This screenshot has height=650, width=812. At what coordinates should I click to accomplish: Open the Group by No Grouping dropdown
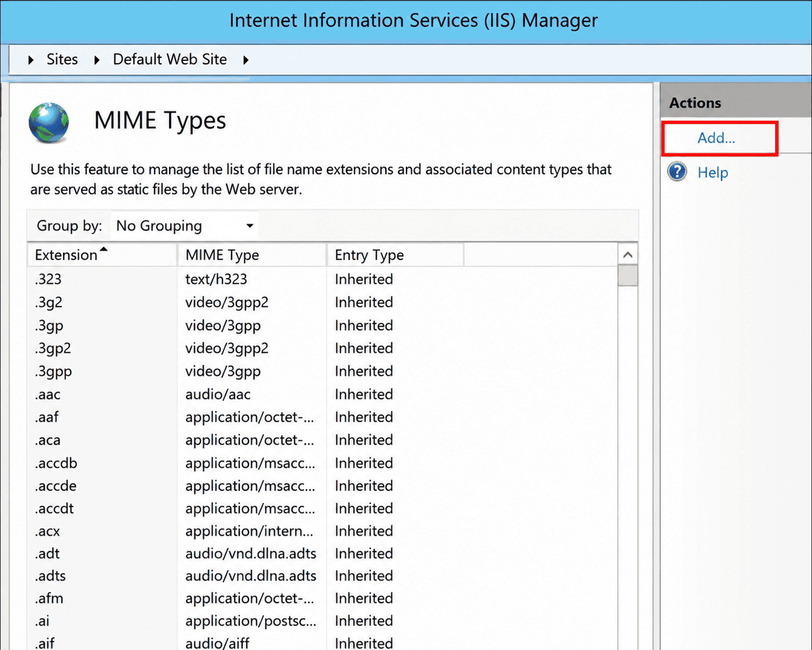184,226
